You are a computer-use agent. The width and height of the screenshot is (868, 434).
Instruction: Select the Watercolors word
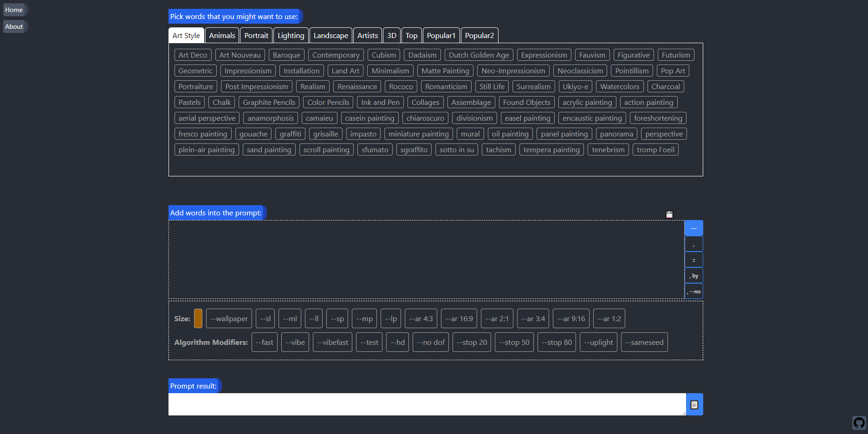coord(620,86)
